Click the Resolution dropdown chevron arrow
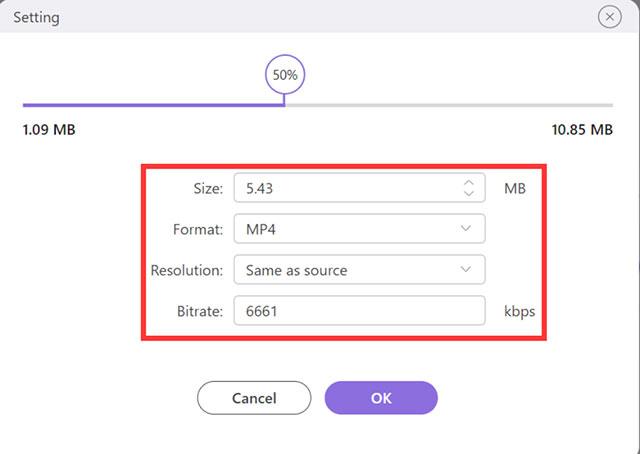 point(466,270)
